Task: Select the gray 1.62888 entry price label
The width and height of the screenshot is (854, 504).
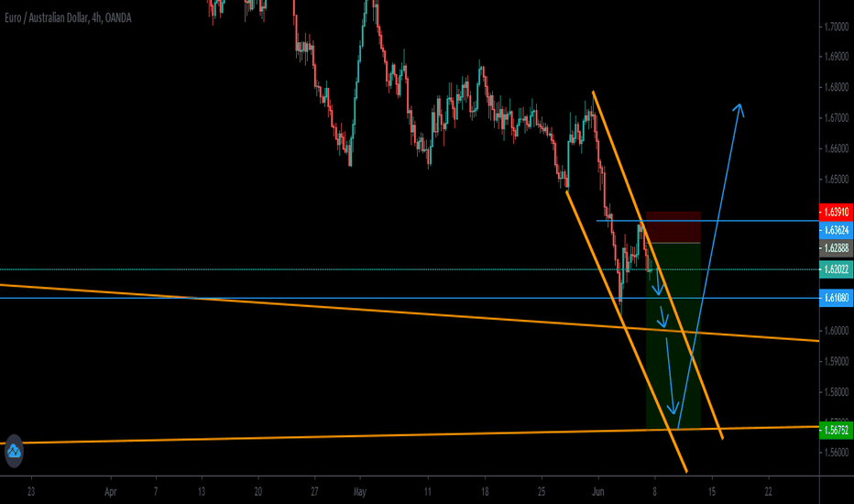Action: (836, 248)
